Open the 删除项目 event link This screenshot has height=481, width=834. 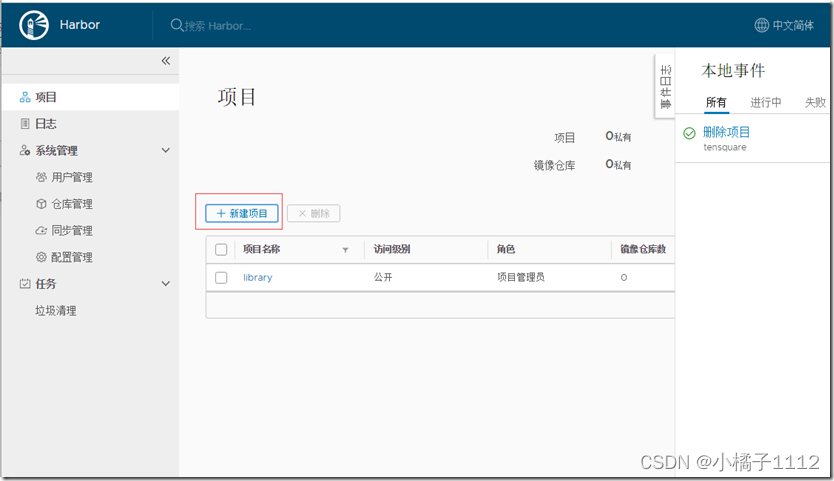tap(726, 132)
